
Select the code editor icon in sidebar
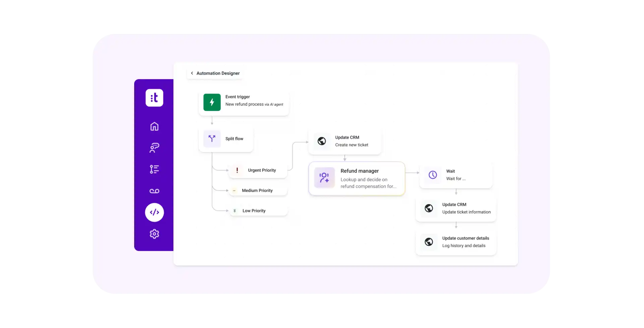pyautogui.click(x=154, y=212)
